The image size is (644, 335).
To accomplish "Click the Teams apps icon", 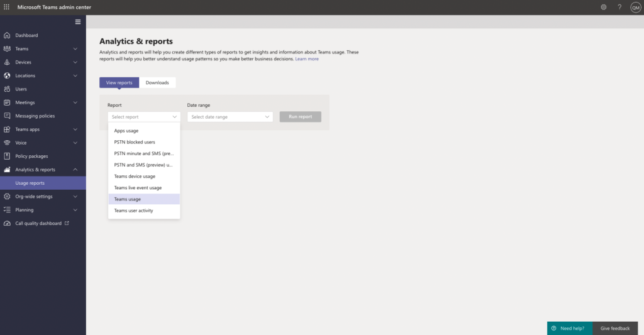I will pos(7,129).
